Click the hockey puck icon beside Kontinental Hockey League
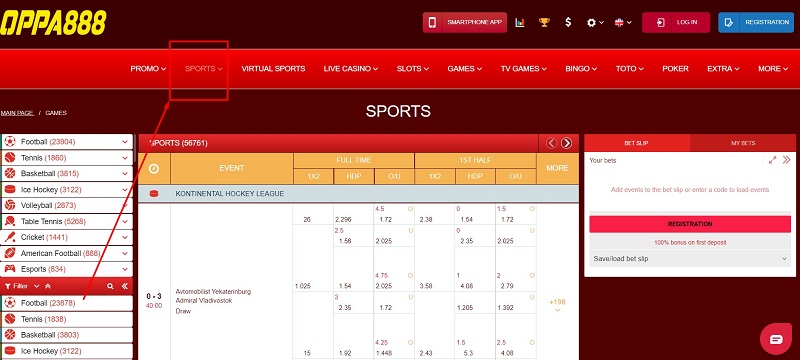Viewport: 800px width, 360px height. point(154,194)
